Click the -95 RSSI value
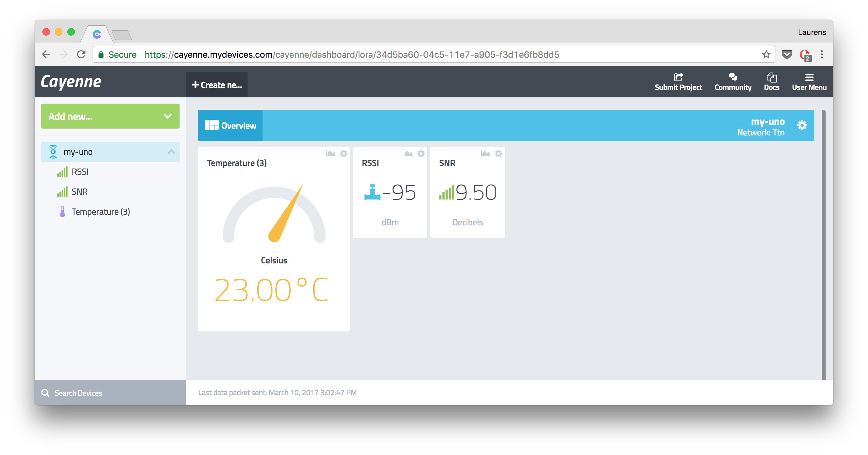Viewport: 868px width, 455px height. point(399,193)
